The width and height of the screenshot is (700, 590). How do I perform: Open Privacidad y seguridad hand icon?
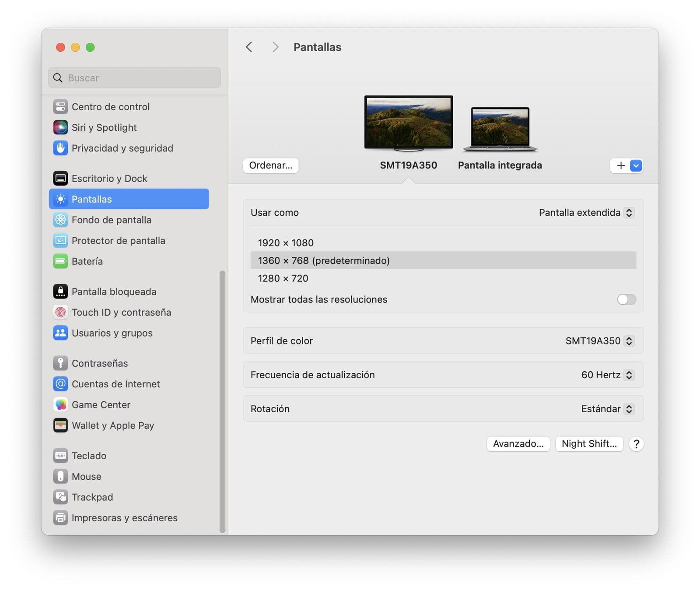(60, 148)
